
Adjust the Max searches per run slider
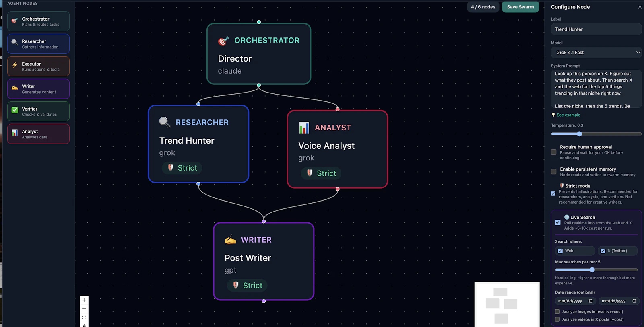pyautogui.click(x=596, y=270)
